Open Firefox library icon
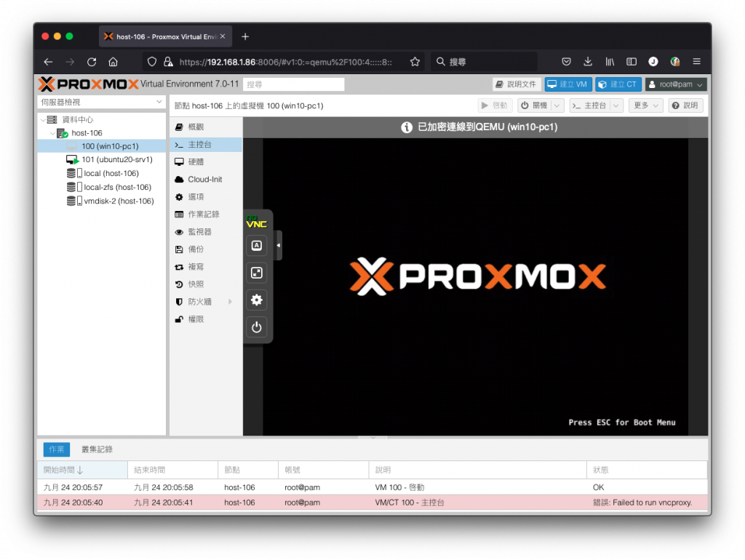Image resolution: width=745 pixels, height=560 pixels. tap(610, 62)
